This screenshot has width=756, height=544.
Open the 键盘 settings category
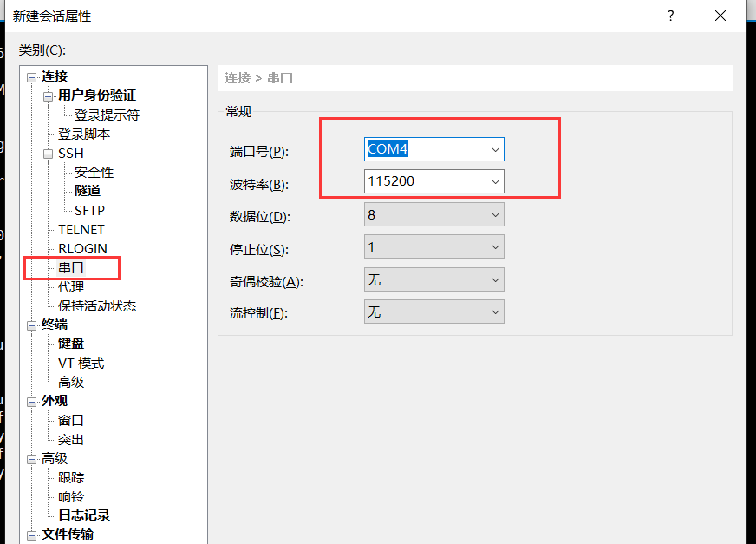click(71, 344)
